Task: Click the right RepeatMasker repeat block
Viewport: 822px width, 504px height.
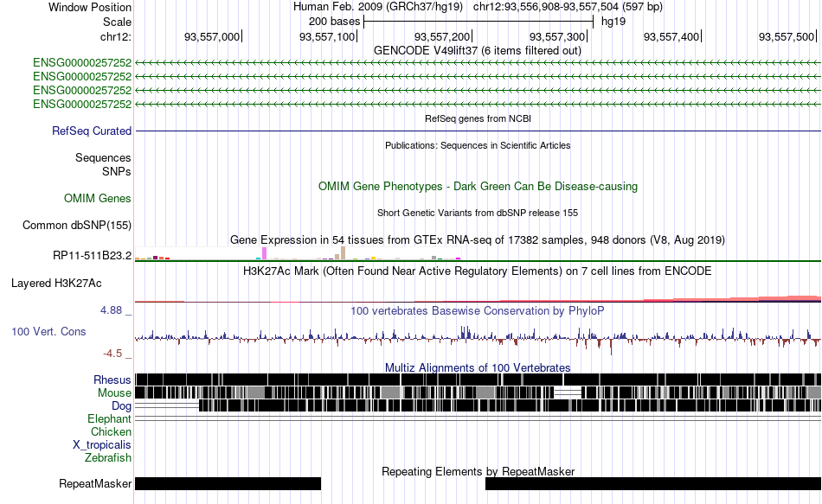Action: point(653,483)
